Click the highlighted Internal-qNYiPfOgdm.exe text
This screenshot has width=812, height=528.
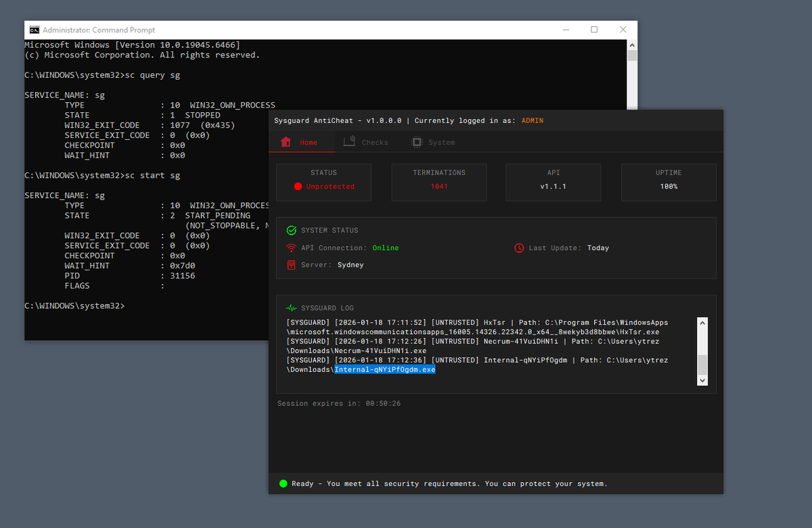pyautogui.click(x=385, y=370)
